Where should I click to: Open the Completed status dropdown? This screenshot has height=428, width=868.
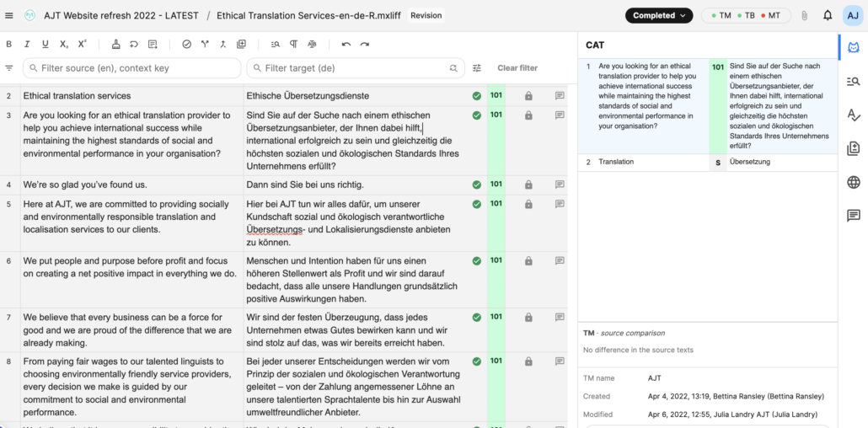click(x=659, y=15)
